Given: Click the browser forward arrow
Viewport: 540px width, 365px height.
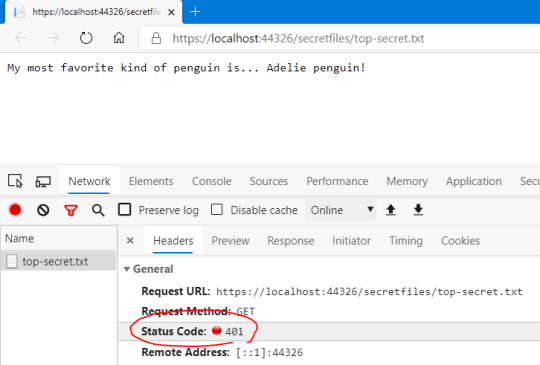Looking at the screenshot, I should coord(53,38).
